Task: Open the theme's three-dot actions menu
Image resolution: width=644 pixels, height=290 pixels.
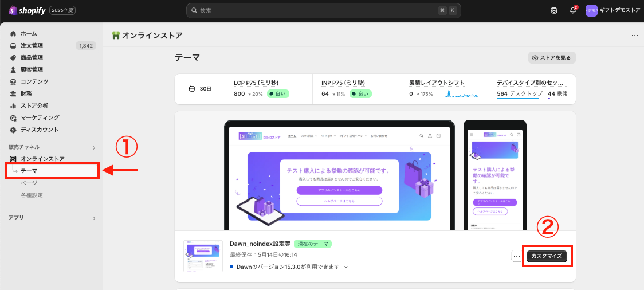Action: pyautogui.click(x=517, y=256)
